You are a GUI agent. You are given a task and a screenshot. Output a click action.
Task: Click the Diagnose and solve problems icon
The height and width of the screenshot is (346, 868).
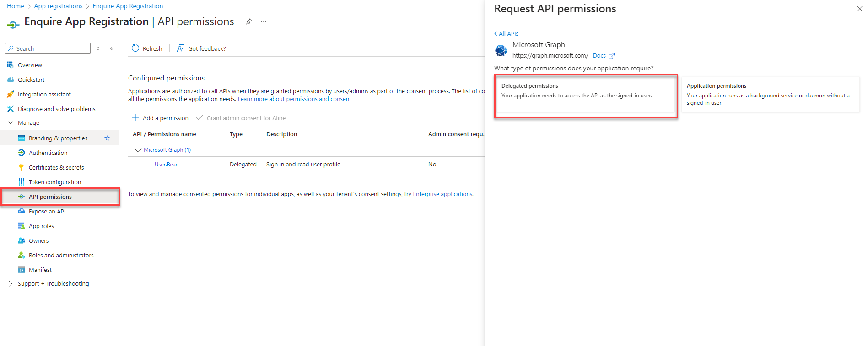pos(10,109)
